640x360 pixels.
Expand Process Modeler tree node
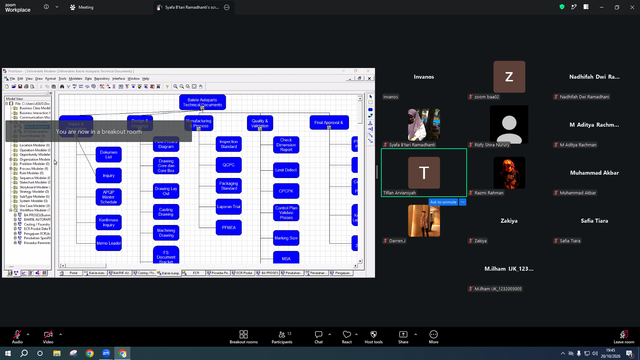click(11, 169)
